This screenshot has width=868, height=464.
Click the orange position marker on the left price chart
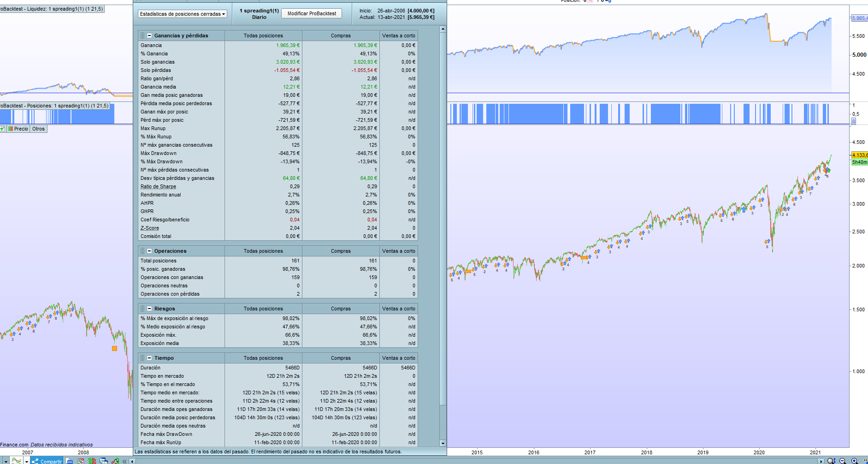(x=114, y=348)
